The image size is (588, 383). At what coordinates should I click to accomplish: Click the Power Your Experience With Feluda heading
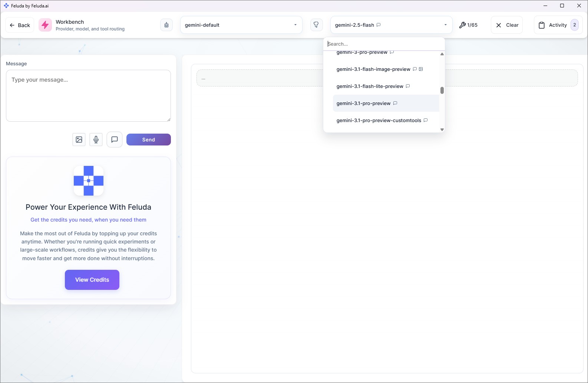88,207
